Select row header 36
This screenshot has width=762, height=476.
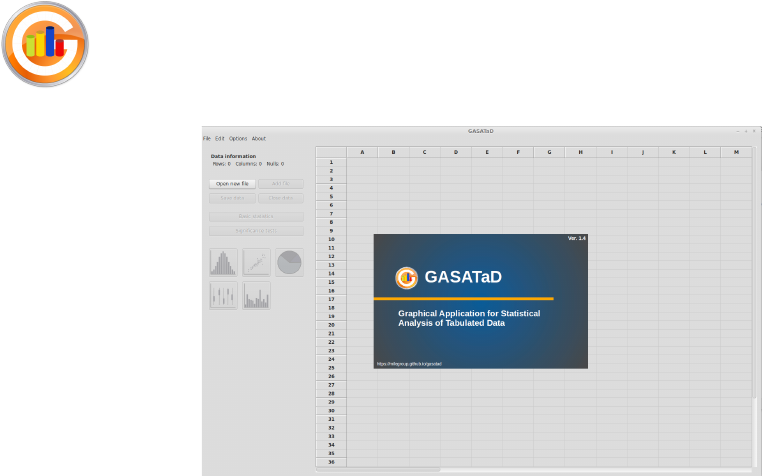[331, 462]
